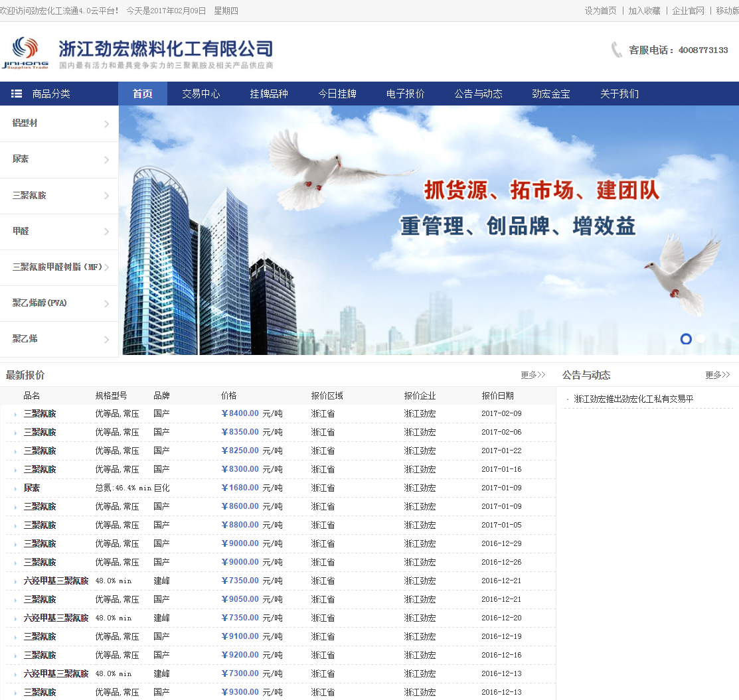
Task: Click the 报价企业 column header
Action: [420, 395]
